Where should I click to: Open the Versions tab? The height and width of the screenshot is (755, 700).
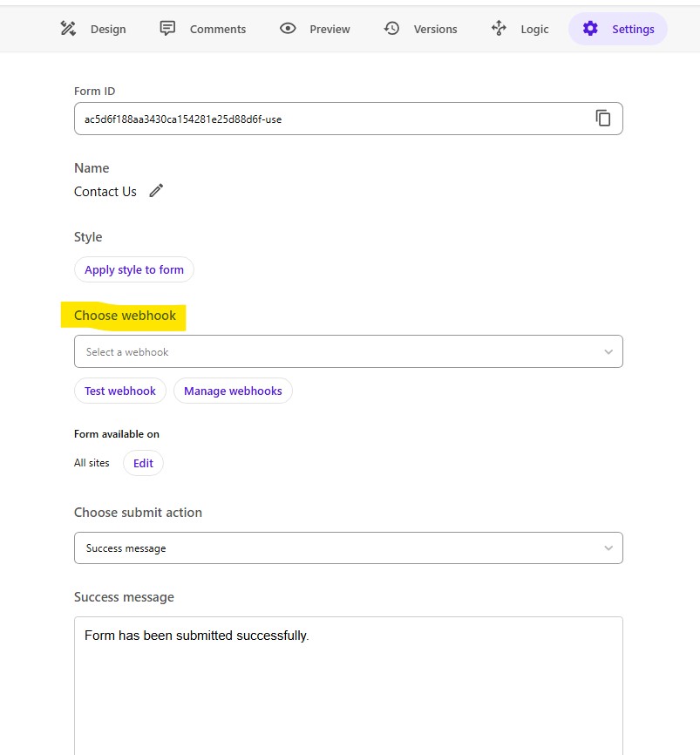(420, 29)
